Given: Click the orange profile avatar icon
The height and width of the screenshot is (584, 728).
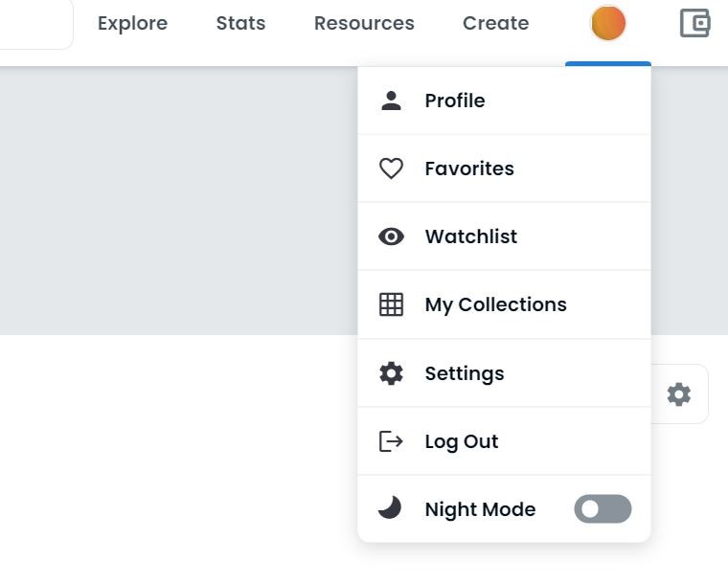Looking at the screenshot, I should pos(608,23).
